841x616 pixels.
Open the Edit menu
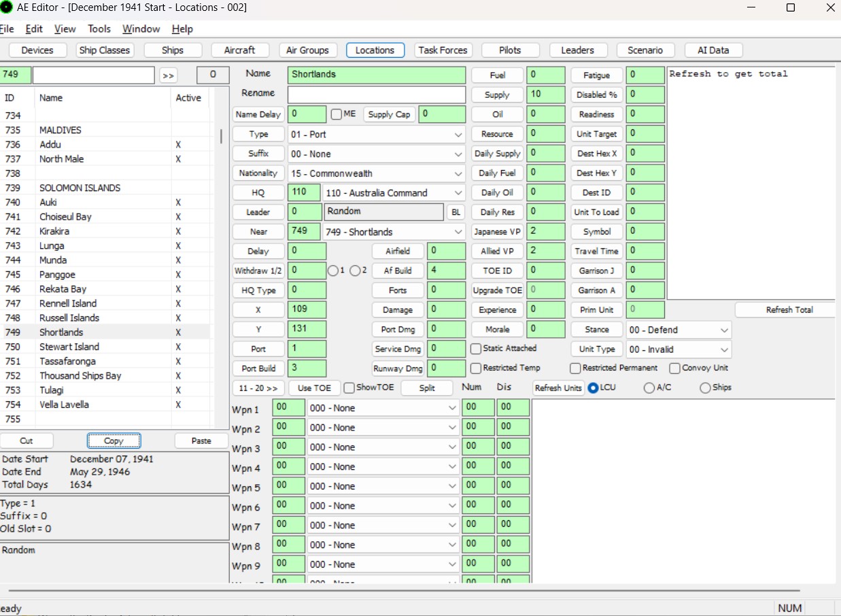point(34,29)
